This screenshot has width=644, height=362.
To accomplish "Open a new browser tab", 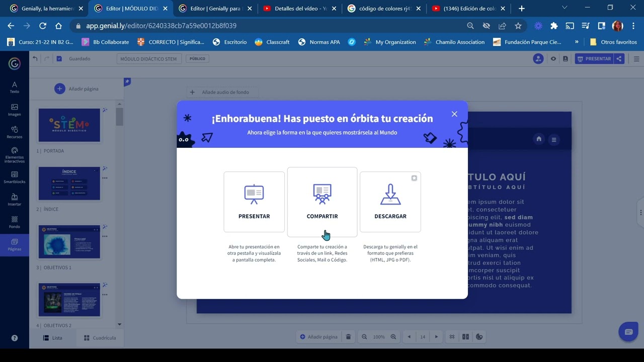I will 522,9.
